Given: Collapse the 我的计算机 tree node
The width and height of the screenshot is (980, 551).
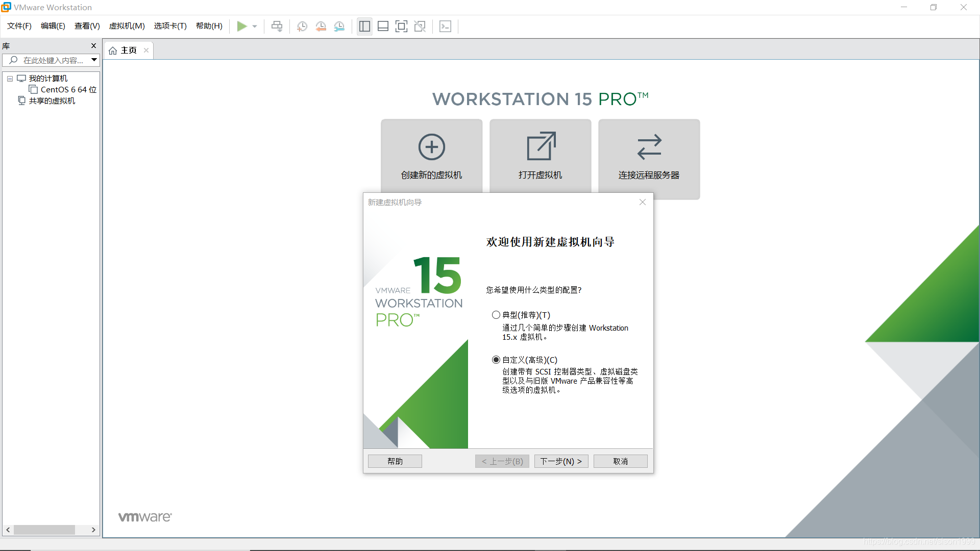Looking at the screenshot, I should coord(10,79).
